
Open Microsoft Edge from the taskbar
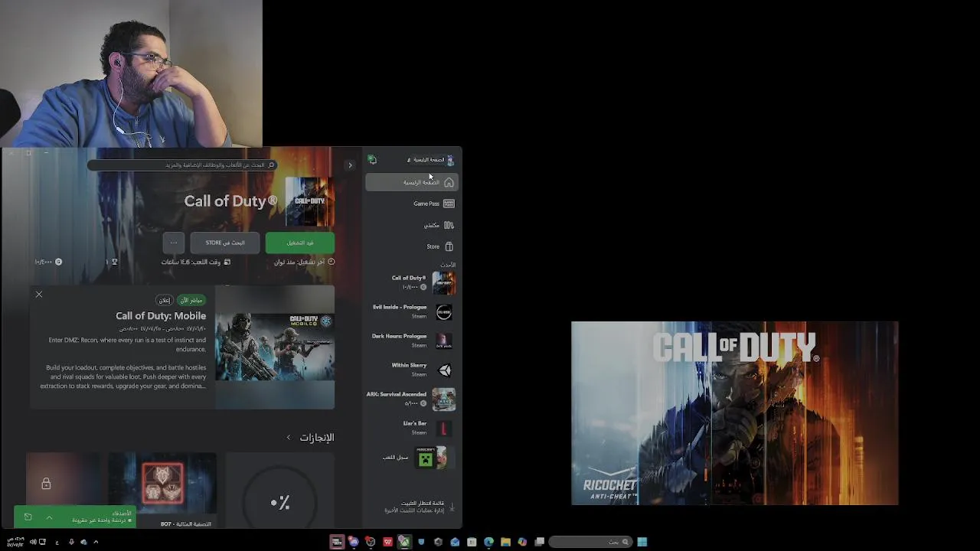click(x=488, y=542)
